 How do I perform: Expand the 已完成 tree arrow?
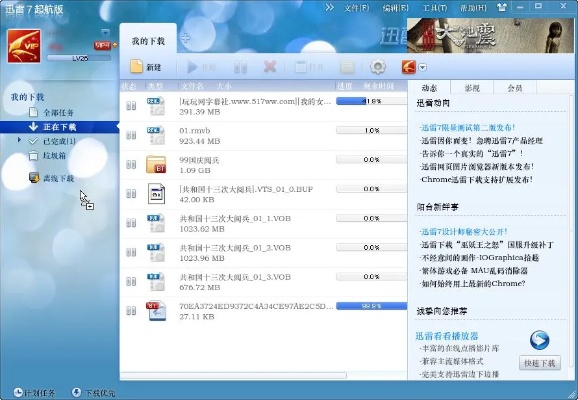[19, 140]
